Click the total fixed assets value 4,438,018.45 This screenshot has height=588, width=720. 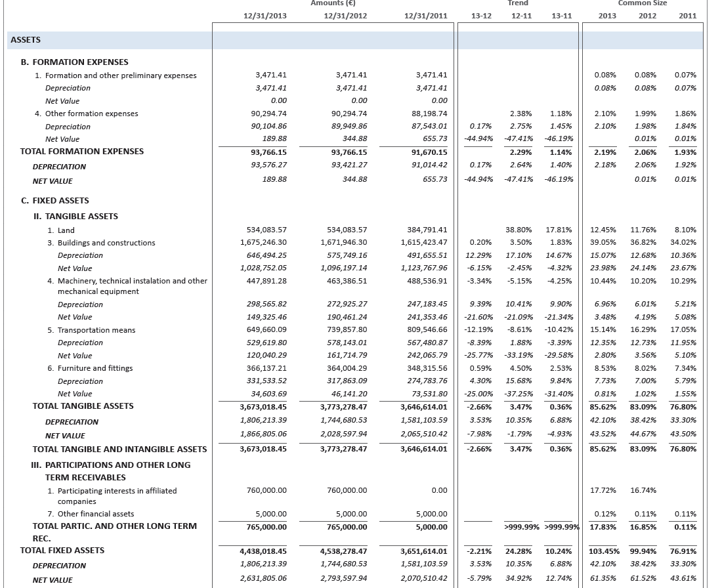point(265,551)
